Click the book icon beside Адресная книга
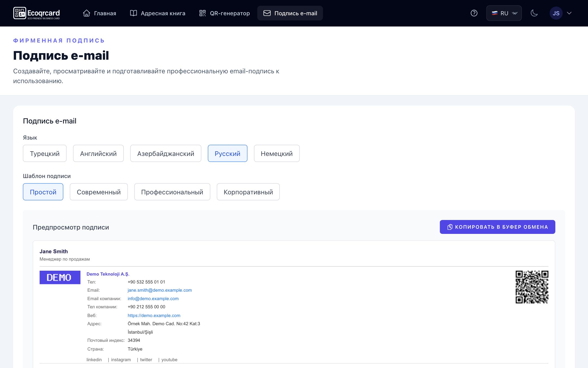Image resolution: width=588 pixels, height=368 pixels. tap(133, 13)
